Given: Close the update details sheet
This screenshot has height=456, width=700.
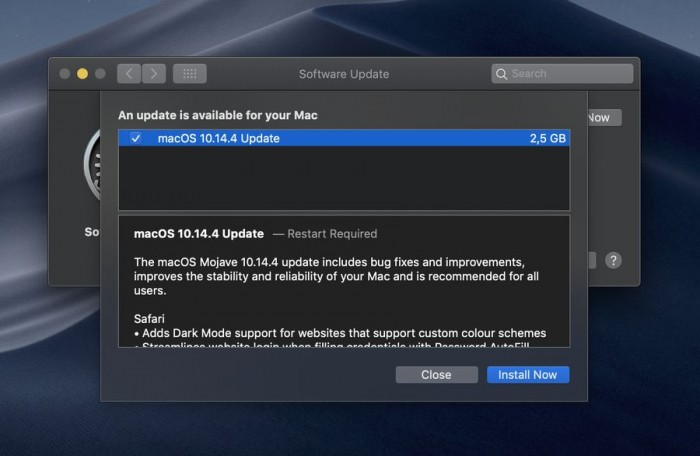Looking at the screenshot, I should click(436, 375).
